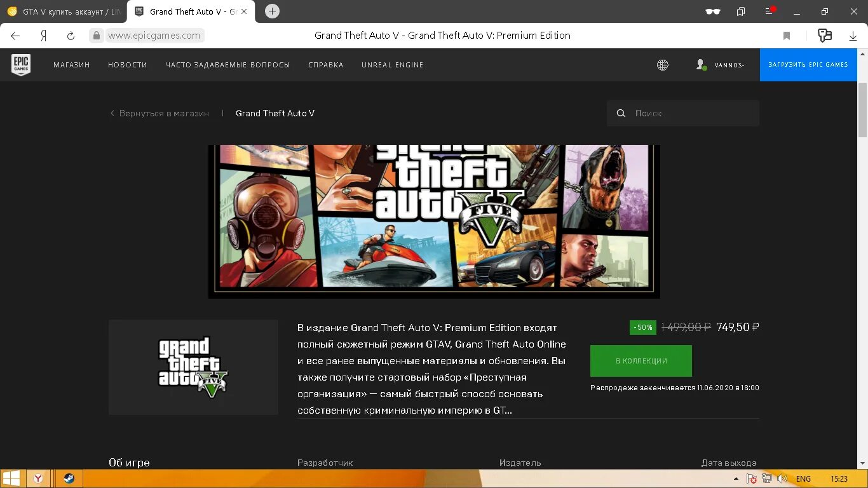Open the Windows Start button
The height and width of the screenshot is (488, 868).
click(x=11, y=478)
